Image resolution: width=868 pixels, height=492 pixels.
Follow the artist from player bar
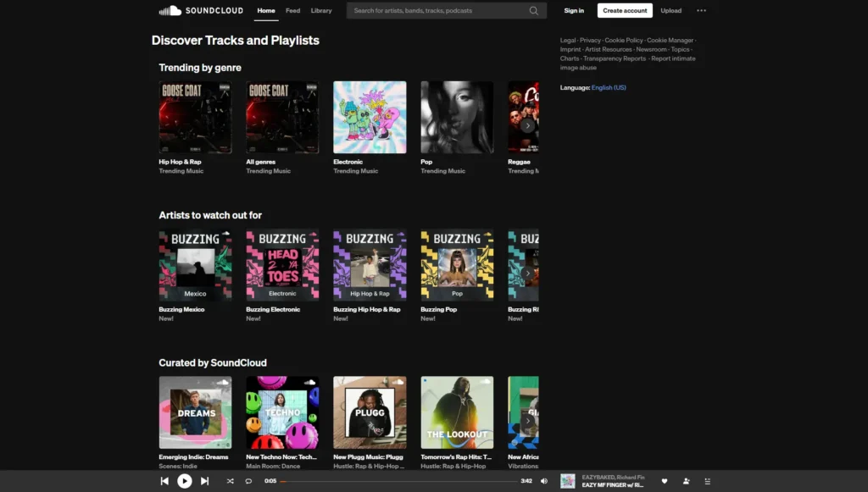pyautogui.click(x=686, y=481)
